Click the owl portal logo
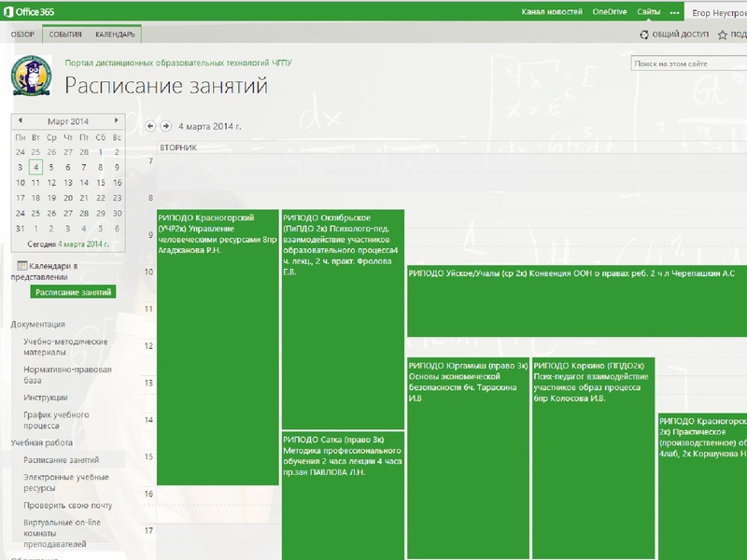Image resolution: width=747 pixels, height=560 pixels. click(x=32, y=77)
